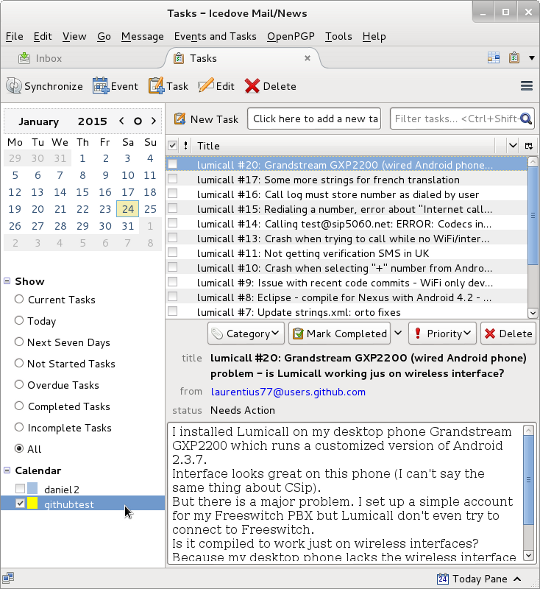Select the Current Tasks radio option
Image resolution: width=540 pixels, height=589 pixels.
coord(19,299)
